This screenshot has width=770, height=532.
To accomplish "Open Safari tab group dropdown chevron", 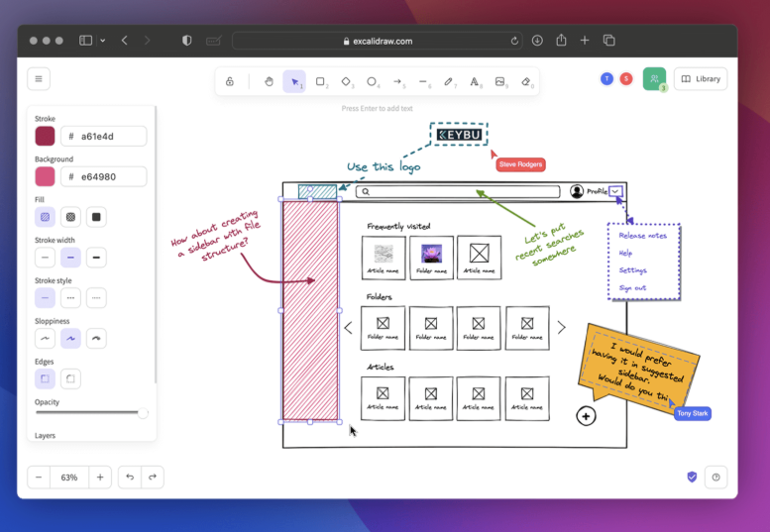I will tap(103, 41).
